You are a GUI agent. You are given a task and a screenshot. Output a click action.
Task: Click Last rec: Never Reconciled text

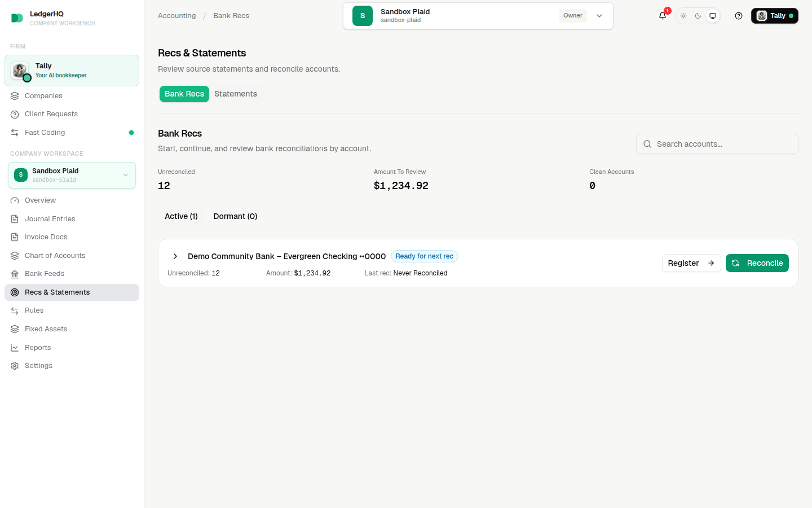point(406,273)
